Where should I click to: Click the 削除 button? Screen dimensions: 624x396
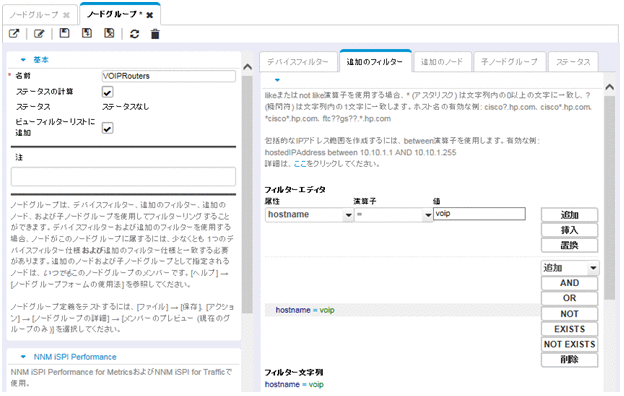pyautogui.click(x=569, y=359)
